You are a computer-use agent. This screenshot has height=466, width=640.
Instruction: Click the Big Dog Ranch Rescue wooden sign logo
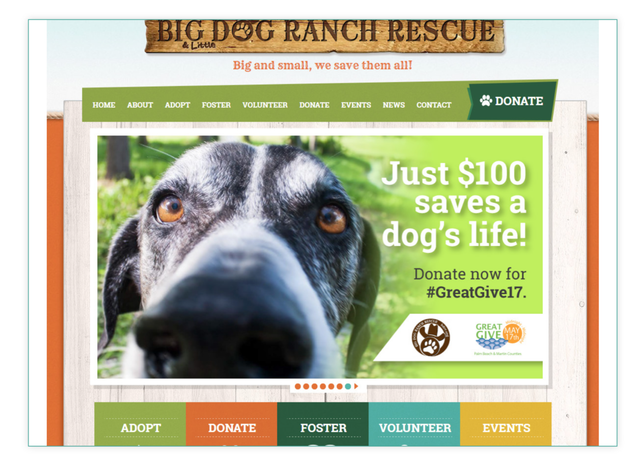324,36
